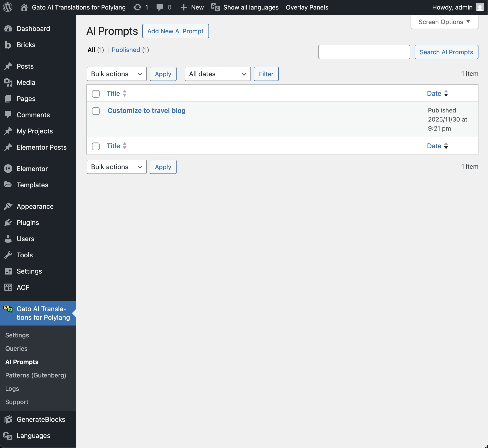Expand the All dates dropdown
488x448 pixels.
[x=218, y=74]
